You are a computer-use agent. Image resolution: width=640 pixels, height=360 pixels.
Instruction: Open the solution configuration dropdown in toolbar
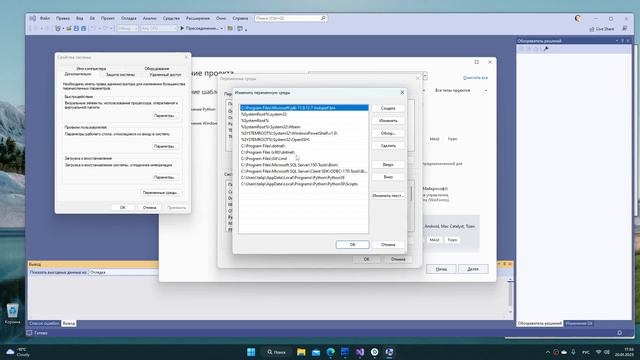[x=127, y=29]
